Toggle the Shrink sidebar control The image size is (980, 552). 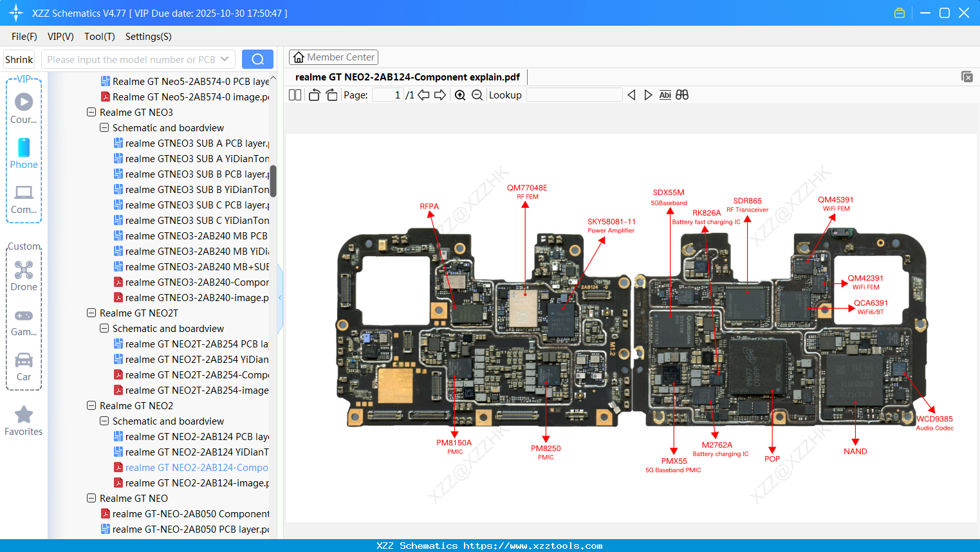point(19,59)
